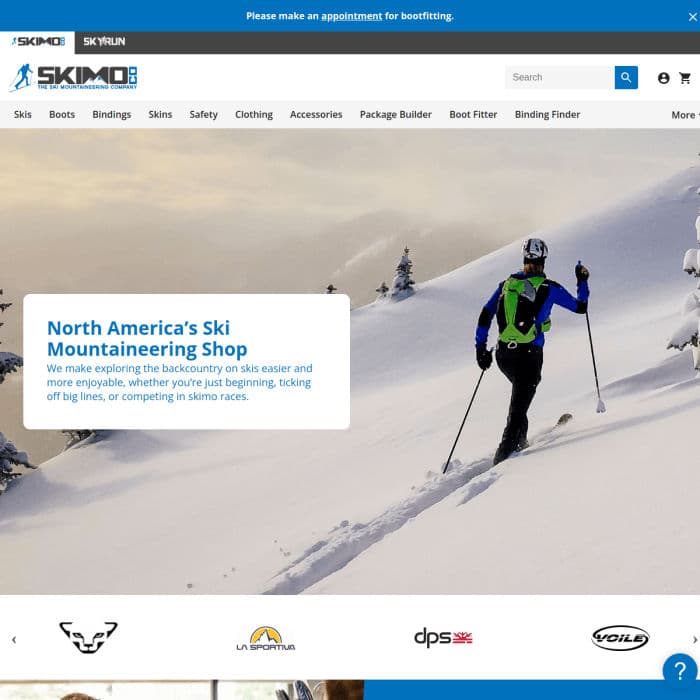Viewport: 700px width, 700px height.
Task: Open the user account icon
Action: tap(663, 78)
